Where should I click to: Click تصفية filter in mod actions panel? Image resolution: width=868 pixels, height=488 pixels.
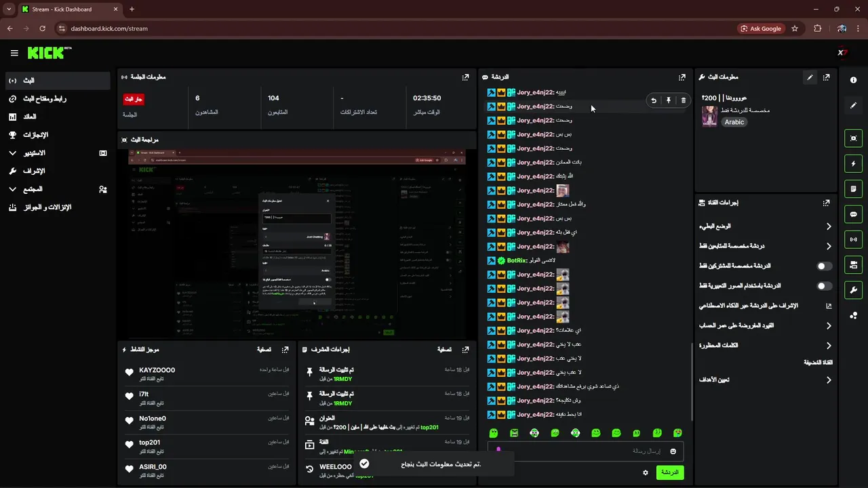tap(444, 350)
